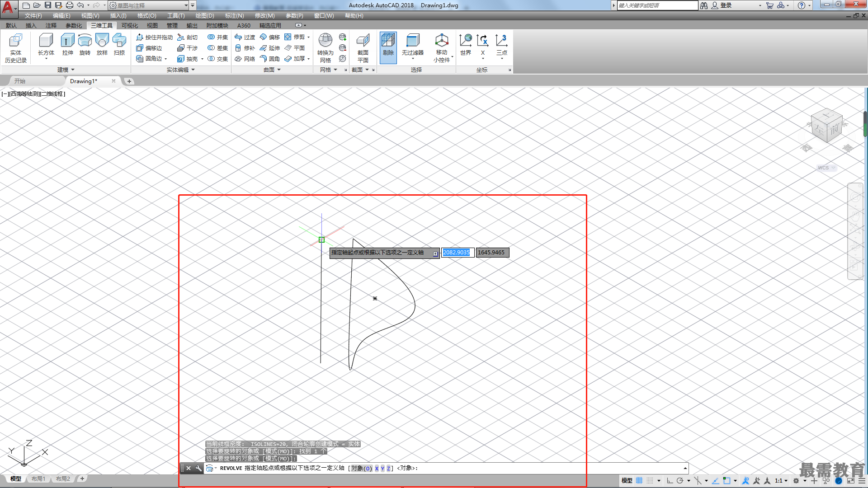Click the Undo arrow in quick access toolbar
868x488 pixels.
coord(80,5)
